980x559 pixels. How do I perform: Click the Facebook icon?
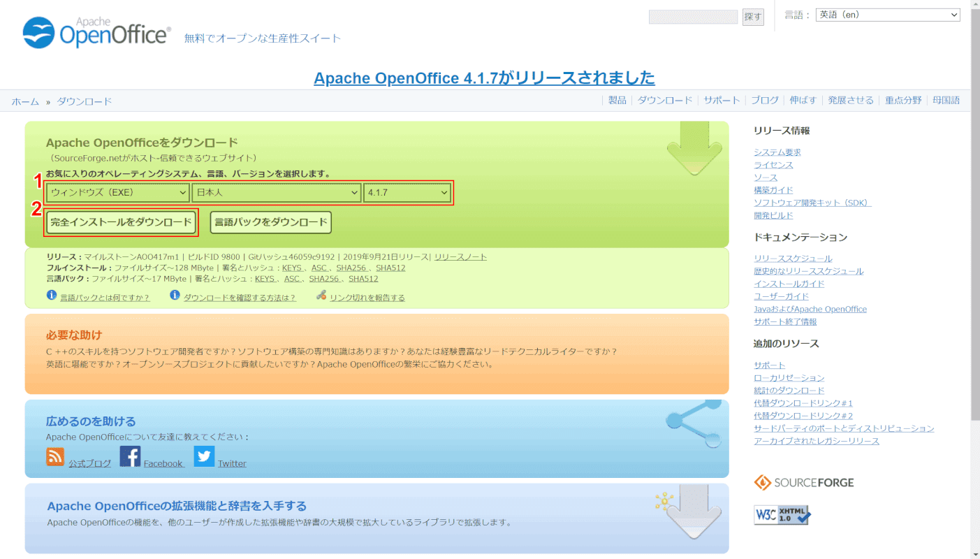[x=130, y=456]
